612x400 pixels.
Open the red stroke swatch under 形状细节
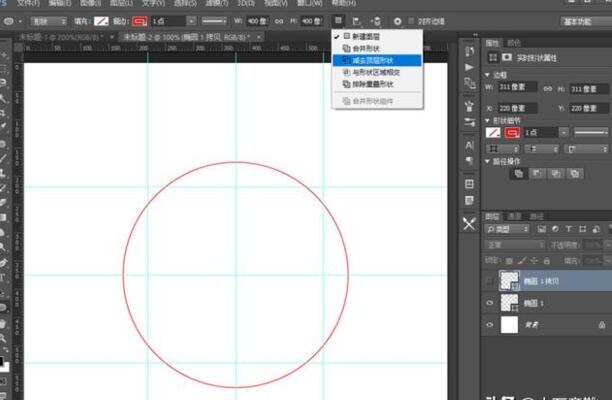512,133
